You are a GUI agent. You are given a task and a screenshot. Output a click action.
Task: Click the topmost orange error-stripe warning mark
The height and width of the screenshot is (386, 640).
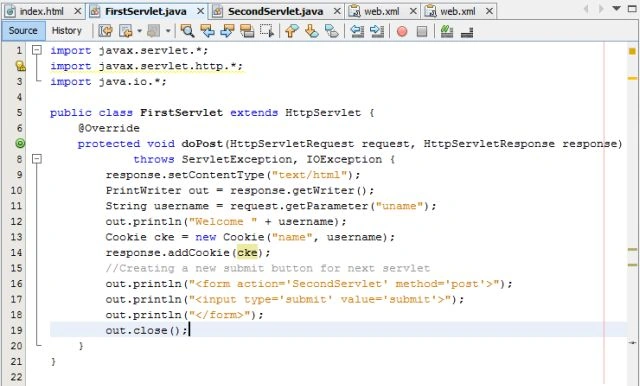point(632,78)
